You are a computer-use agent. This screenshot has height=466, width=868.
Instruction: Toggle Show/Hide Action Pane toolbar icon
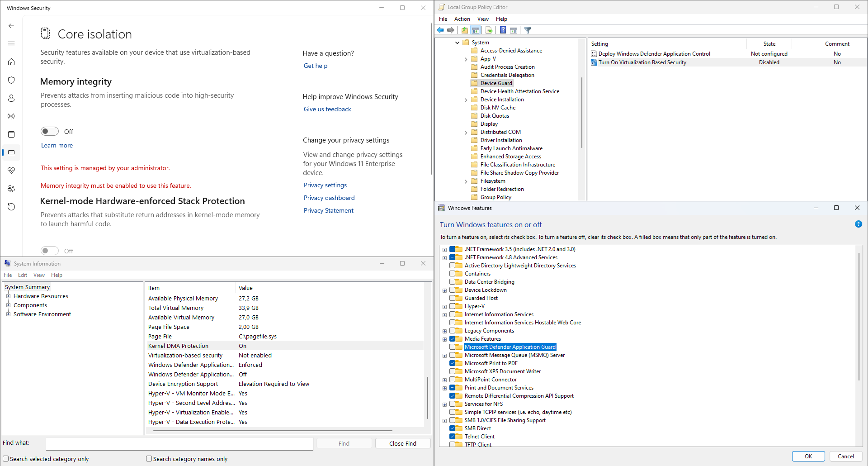tap(514, 30)
